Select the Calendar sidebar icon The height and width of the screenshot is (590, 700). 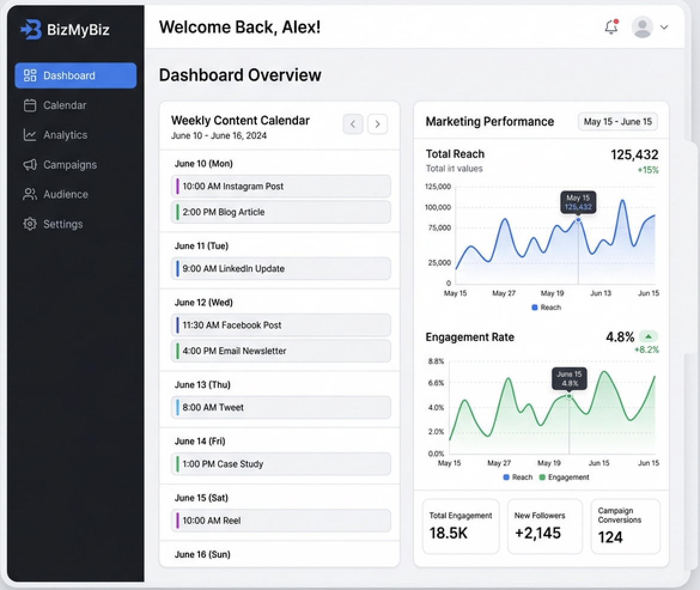pos(30,105)
